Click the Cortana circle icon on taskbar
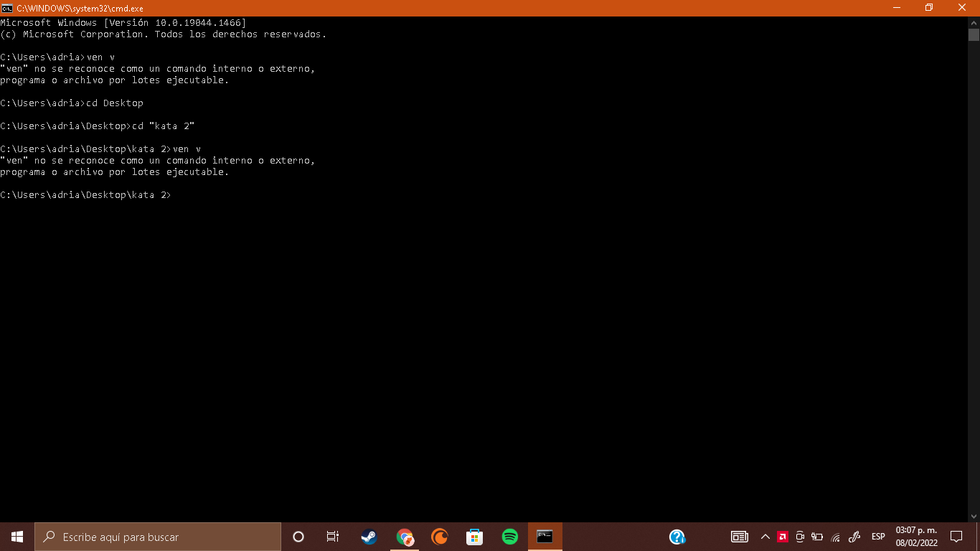The image size is (980, 551). pos(298,537)
